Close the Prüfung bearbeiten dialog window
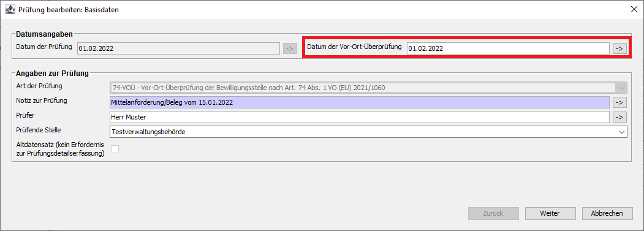The image size is (644, 231). click(x=634, y=9)
